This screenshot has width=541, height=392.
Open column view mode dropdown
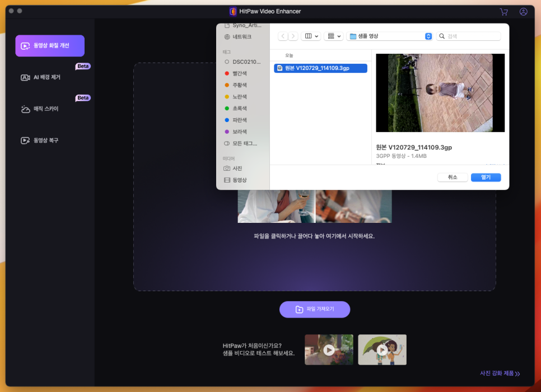point(311,36)
